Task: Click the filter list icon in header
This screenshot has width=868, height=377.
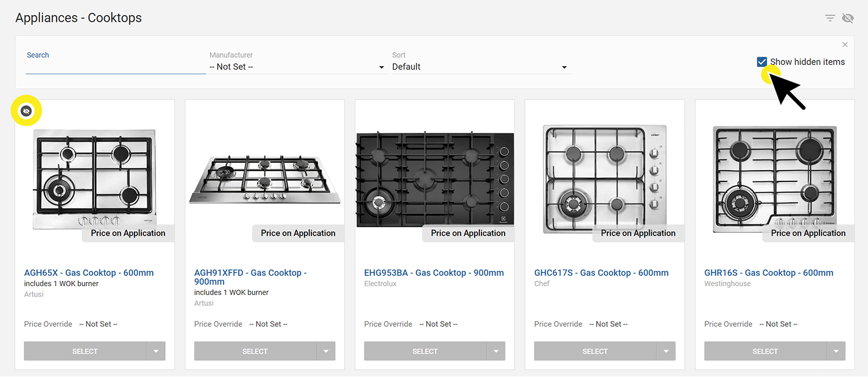Action: tap(830, 18)
